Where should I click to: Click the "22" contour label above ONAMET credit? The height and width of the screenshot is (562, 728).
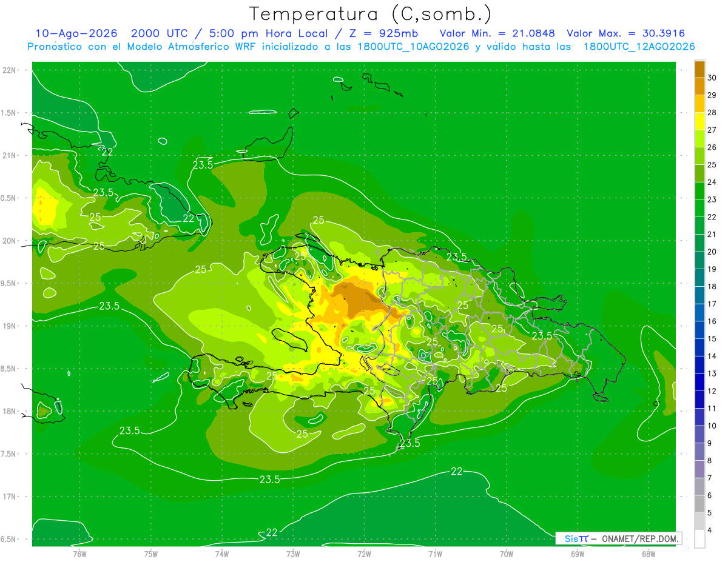click(x=457, y=471)
